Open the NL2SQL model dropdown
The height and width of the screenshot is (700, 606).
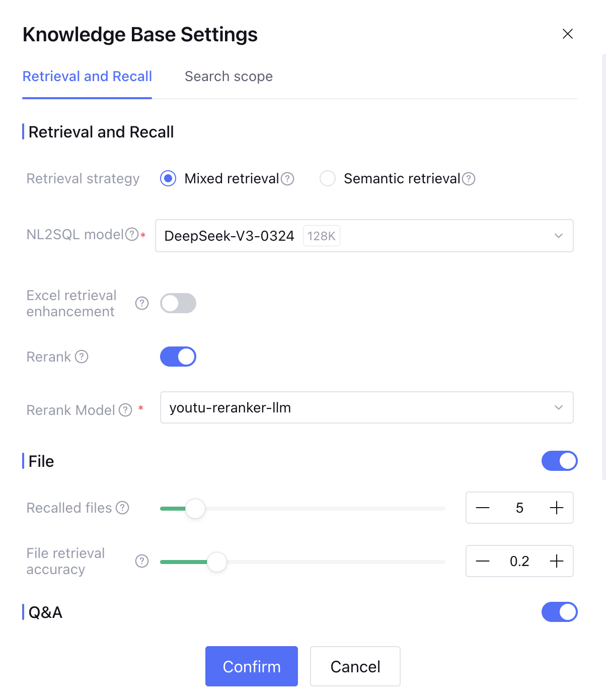coord(364,236)
